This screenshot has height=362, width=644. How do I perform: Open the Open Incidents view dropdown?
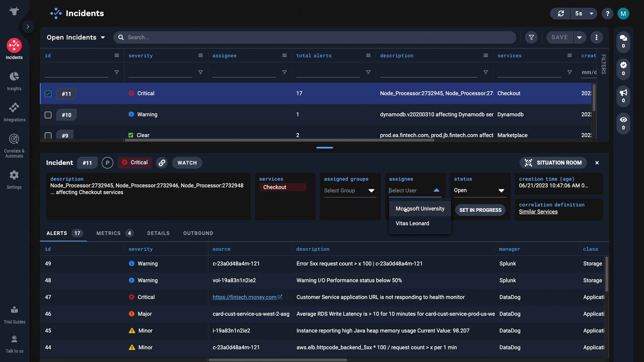[x=76, y=37]
